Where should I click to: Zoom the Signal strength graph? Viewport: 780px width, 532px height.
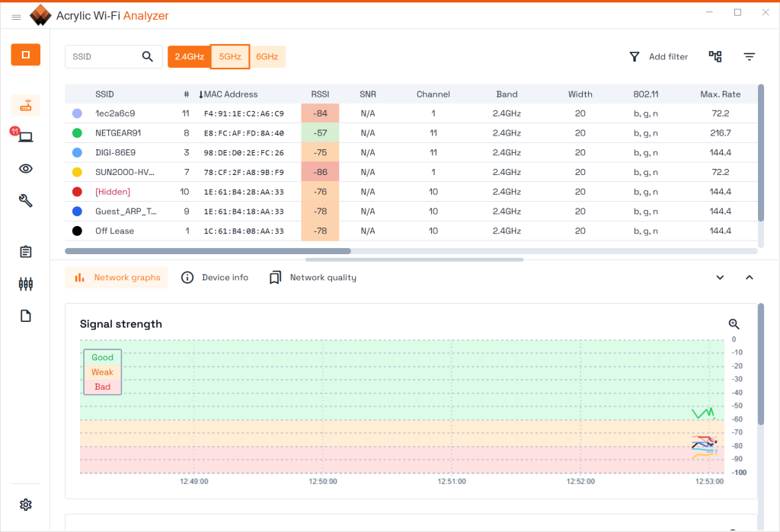[x=734, y=324]
